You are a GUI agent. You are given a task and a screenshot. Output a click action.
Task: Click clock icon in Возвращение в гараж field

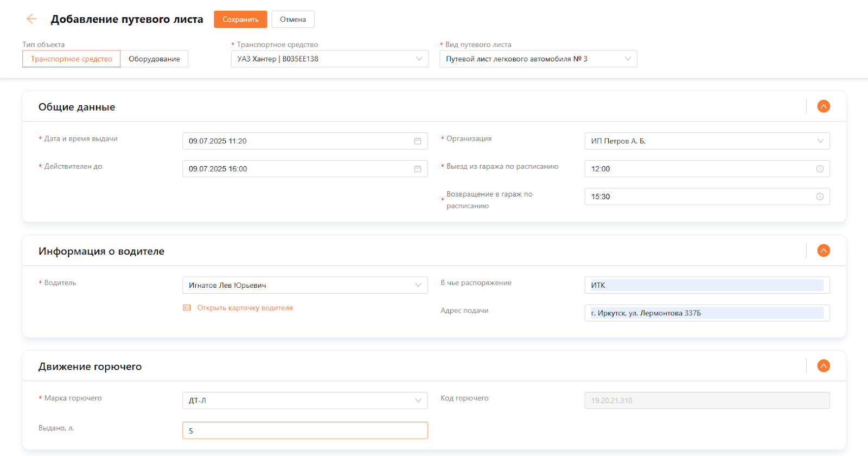[820, 197]
